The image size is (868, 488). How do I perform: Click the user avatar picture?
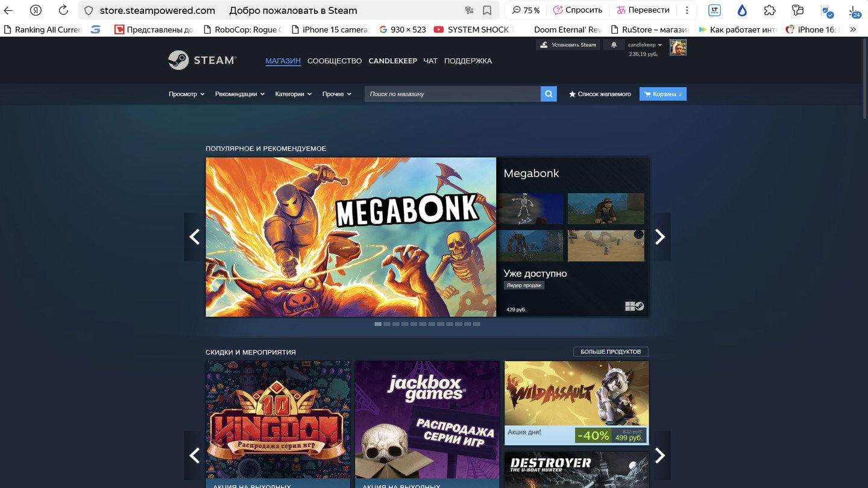678,48
